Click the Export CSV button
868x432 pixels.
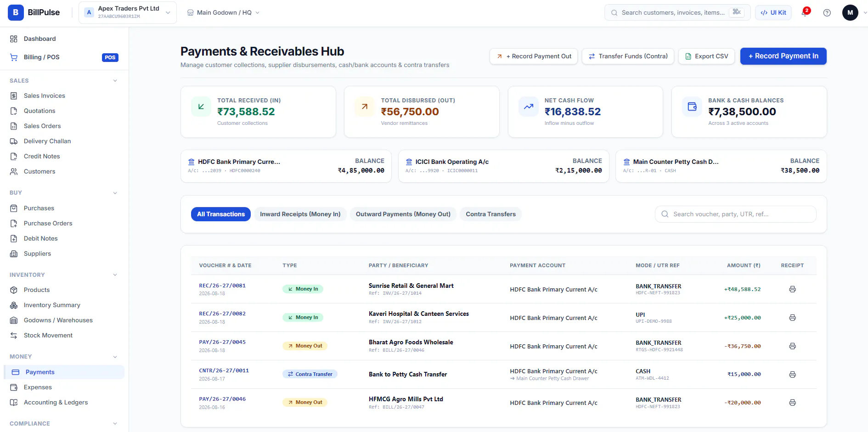pos(706,56)
